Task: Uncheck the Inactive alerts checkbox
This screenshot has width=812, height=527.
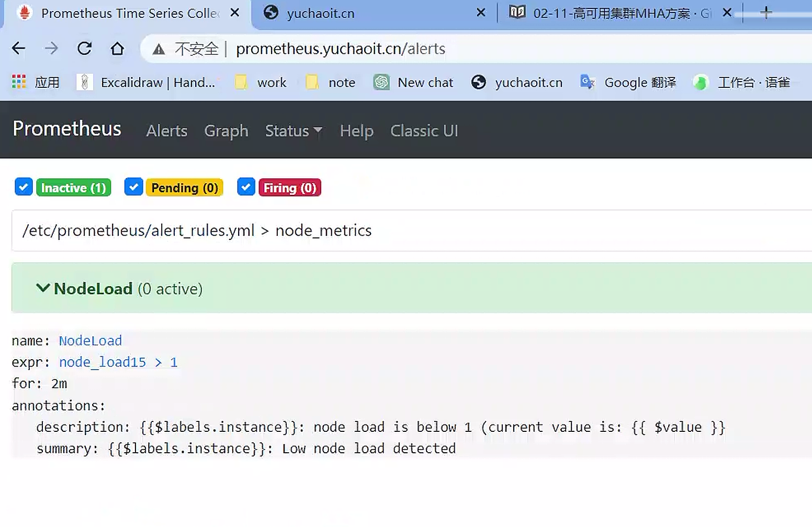Action: click(24, 187)
